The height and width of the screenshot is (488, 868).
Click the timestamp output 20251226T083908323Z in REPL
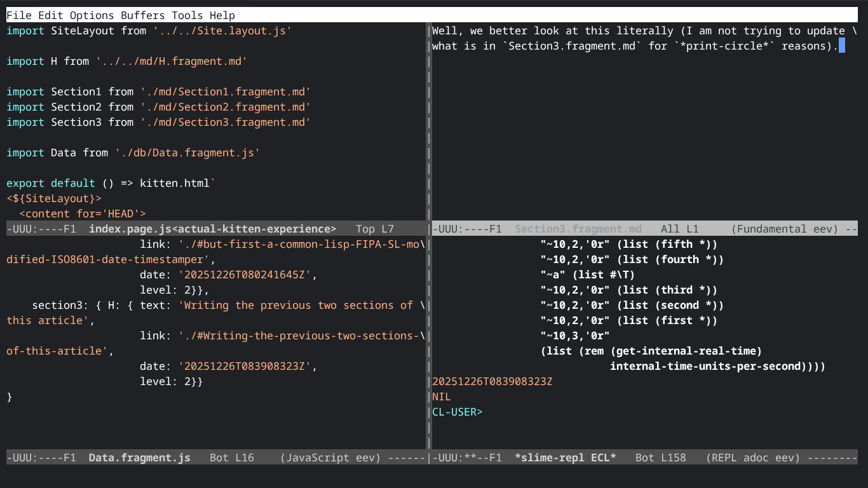click(x=492, y=381)
